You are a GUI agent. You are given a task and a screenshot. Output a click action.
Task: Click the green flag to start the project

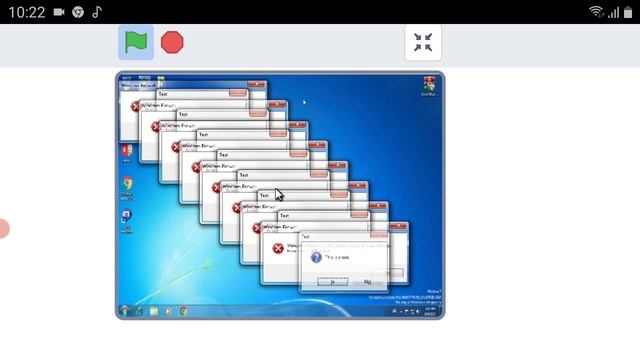coord(136,42)
